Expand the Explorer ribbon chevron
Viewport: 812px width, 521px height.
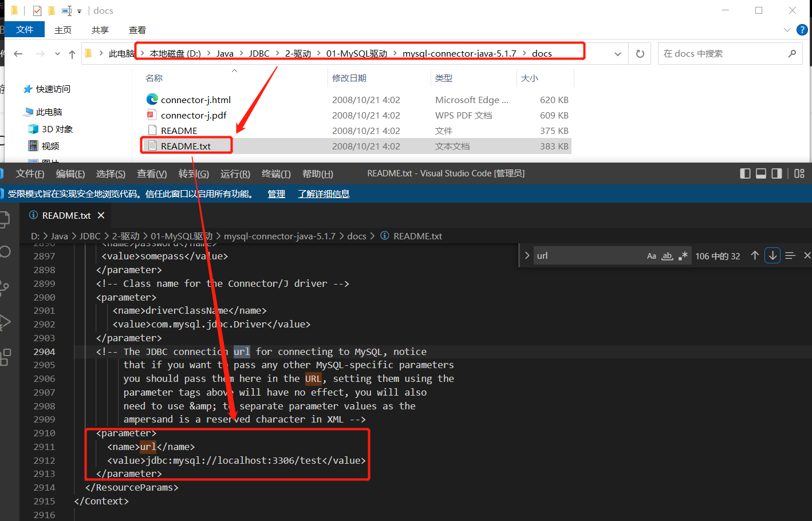[787, 30]
